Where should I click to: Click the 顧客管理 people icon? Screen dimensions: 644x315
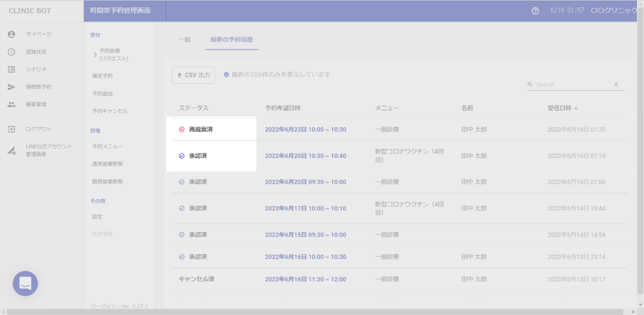tap(12, 104)
